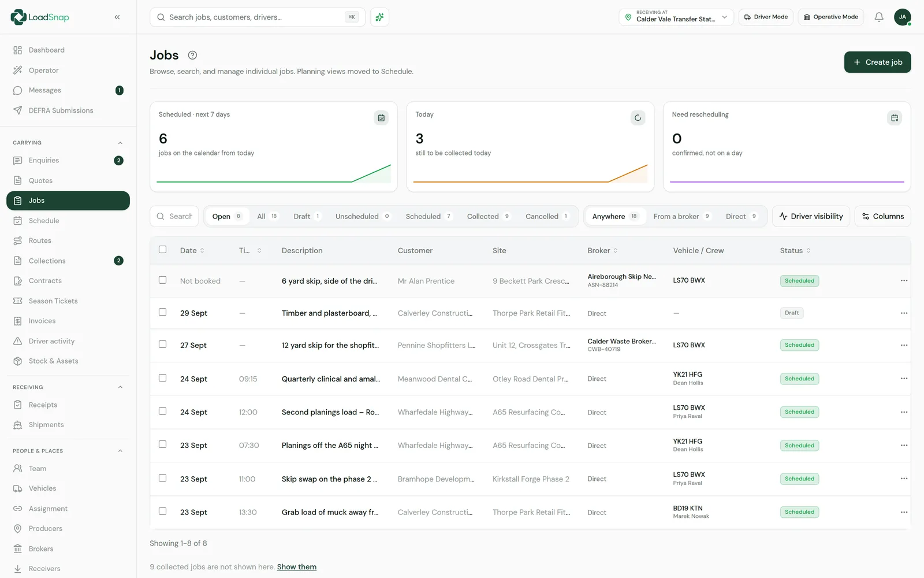Tick checkbox for the Not booked job
Viewport: 924px width, 578px height.
(x=163, y=280)
